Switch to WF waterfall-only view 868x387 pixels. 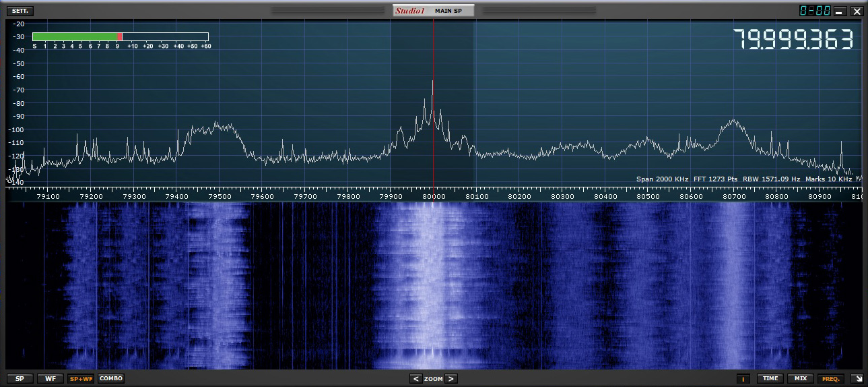(x=51, y=379)
